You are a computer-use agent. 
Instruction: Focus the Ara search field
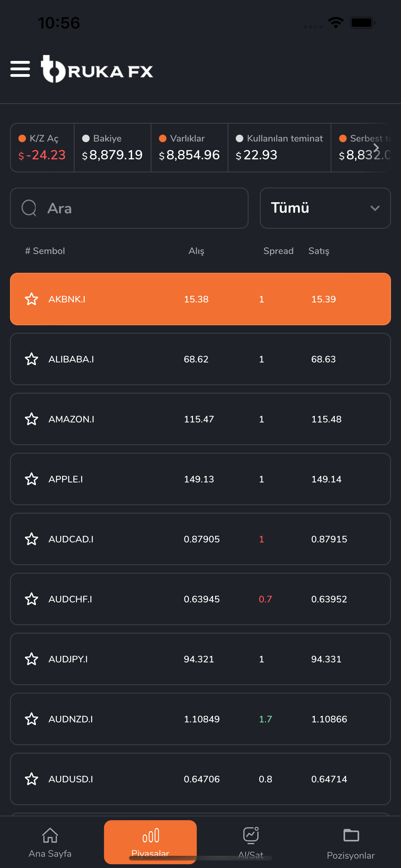click(x=129, y=208)
